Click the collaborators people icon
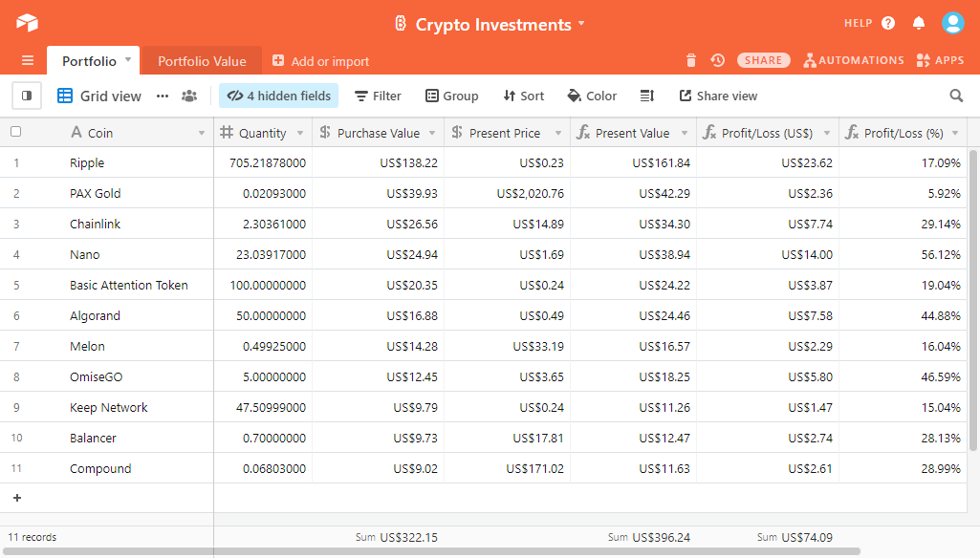Viewport: 980px width, 558px height. point(189,96)
